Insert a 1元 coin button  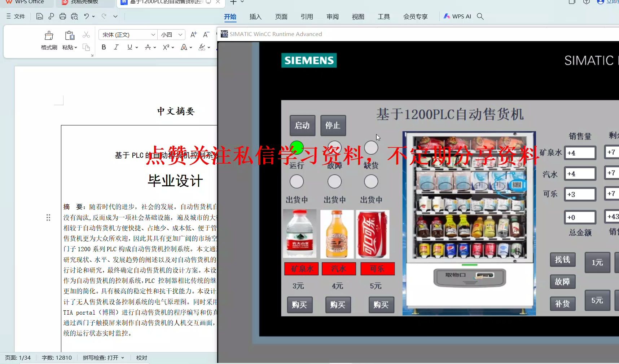(597, 262)
